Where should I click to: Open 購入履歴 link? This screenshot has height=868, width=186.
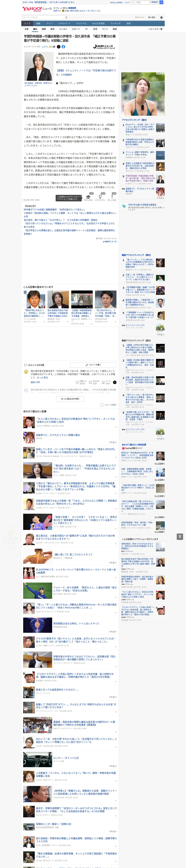(152, 17)
